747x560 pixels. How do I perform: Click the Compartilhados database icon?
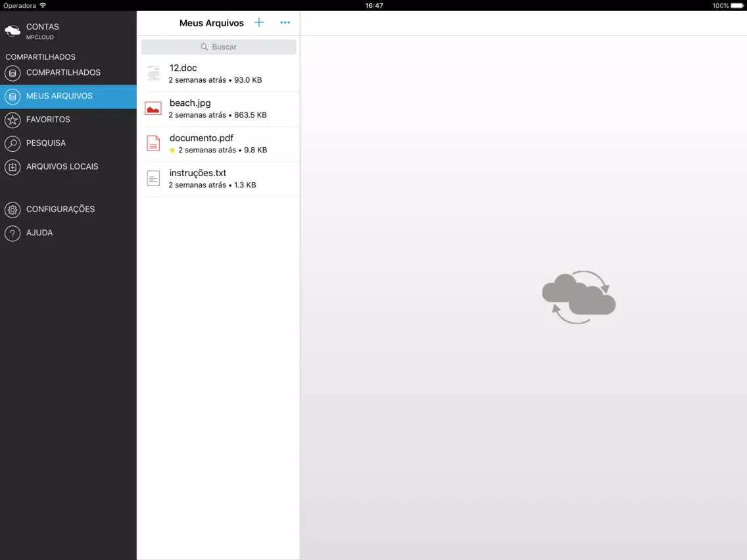pos(12,73)
